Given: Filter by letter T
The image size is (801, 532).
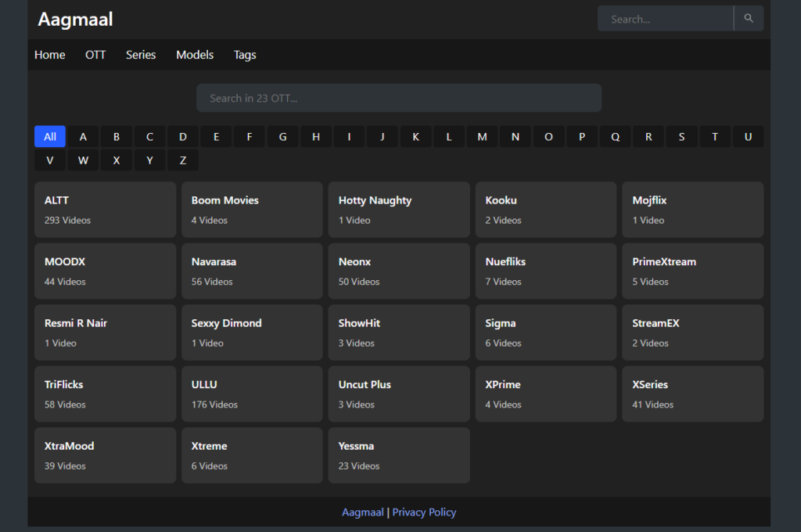Looking at the screenshot, I should point(715,136).
